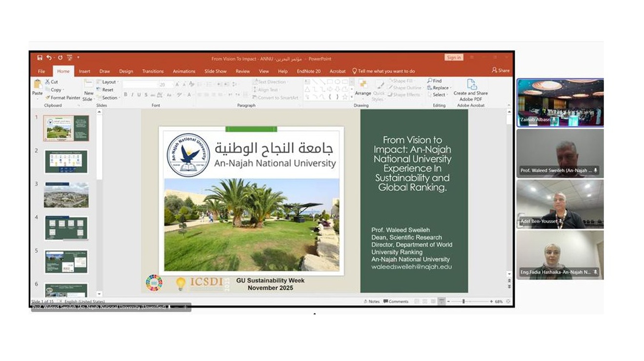Click the Cut scissors command
This screenshot has height=361, width=644.
click(52, 82)
